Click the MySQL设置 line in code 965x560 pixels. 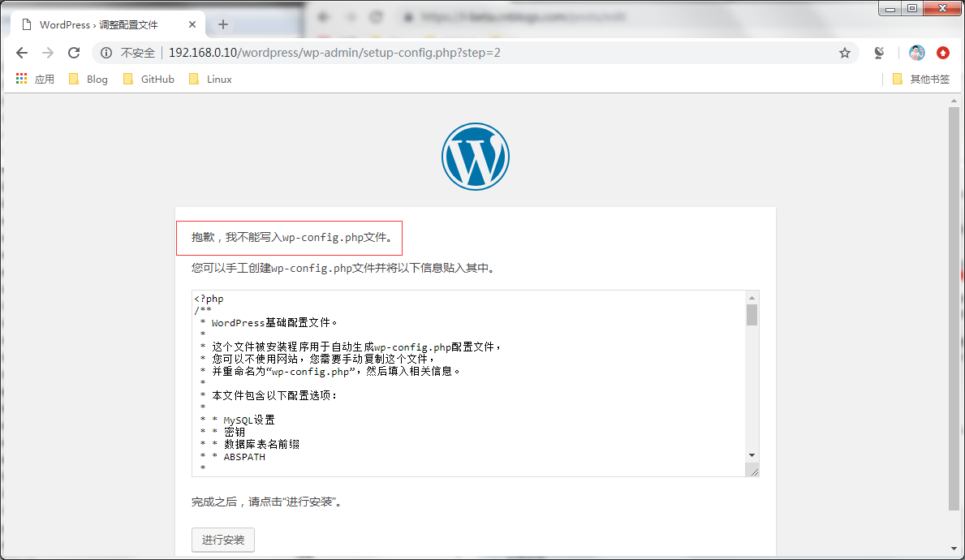[249, 420]
